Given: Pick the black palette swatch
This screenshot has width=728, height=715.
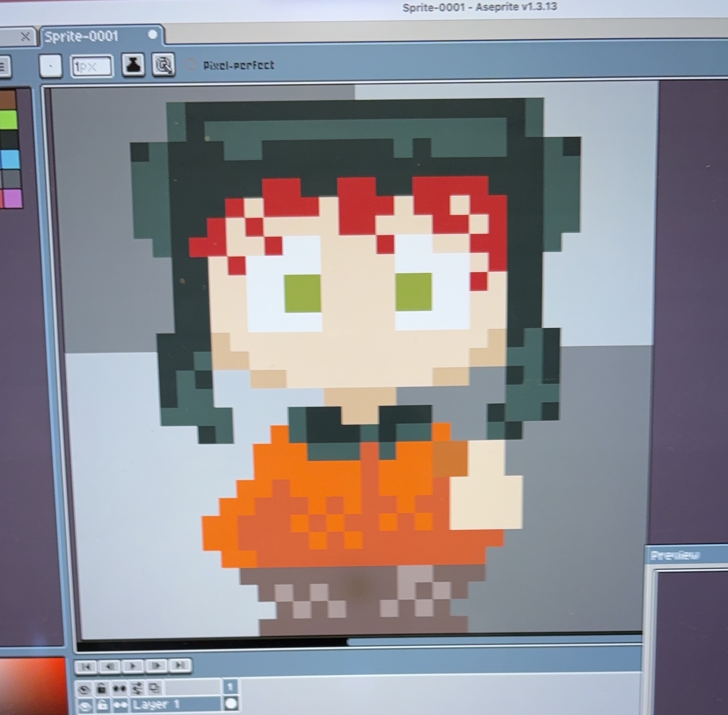Looking at the screenshot, I should click(x=9, y=139).
